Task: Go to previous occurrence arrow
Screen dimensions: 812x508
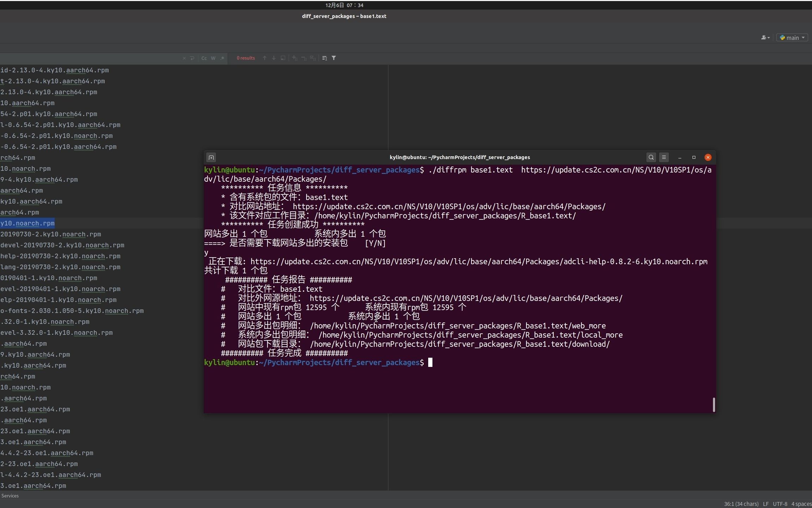Action: click(x=265, y=58)
